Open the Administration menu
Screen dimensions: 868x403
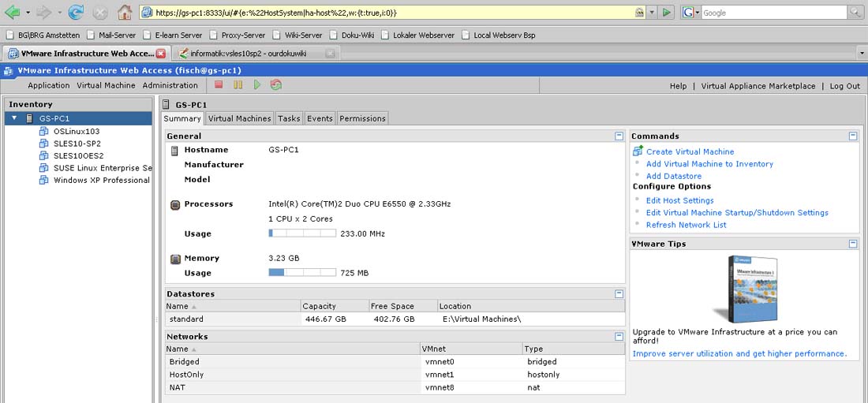tap(170, 85)
